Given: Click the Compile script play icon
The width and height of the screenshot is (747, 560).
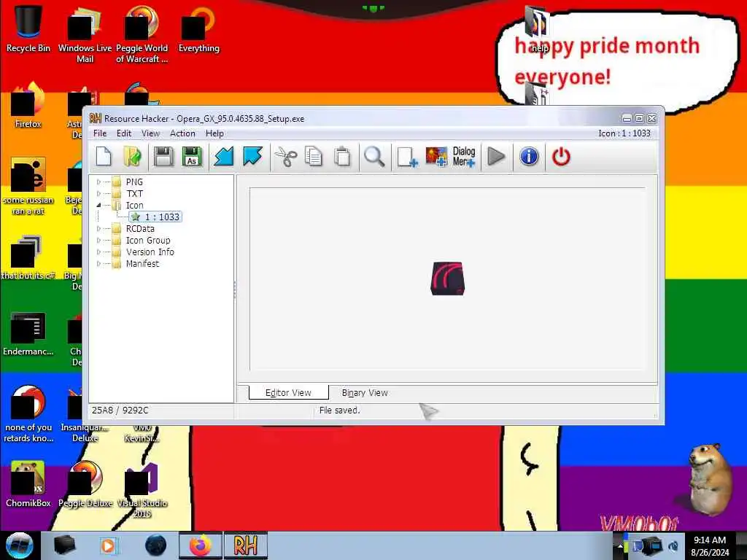Looking at the screenshot, I should (496, 157).
